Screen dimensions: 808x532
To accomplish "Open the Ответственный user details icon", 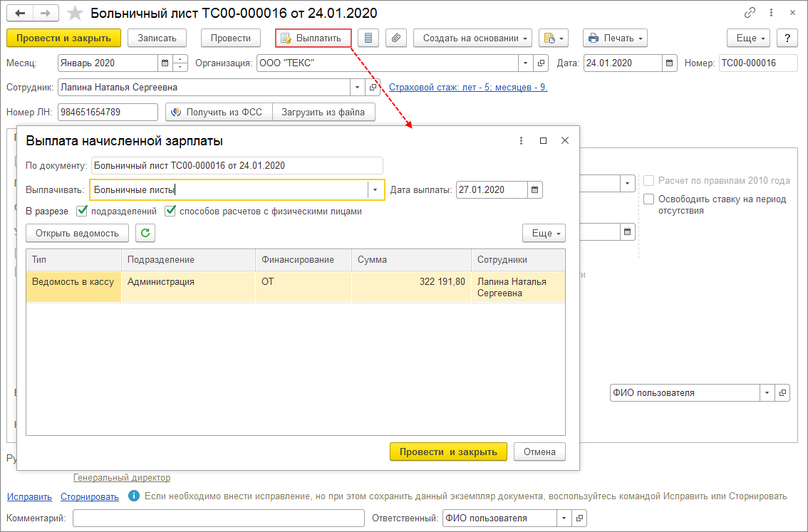I will coord(579,518).
